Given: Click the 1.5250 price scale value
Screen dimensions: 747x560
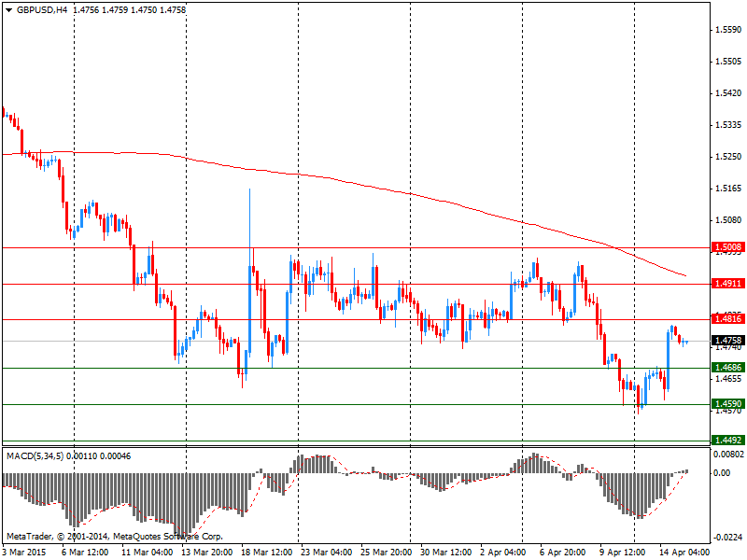Looking at the screenshot, I should 729,157.
